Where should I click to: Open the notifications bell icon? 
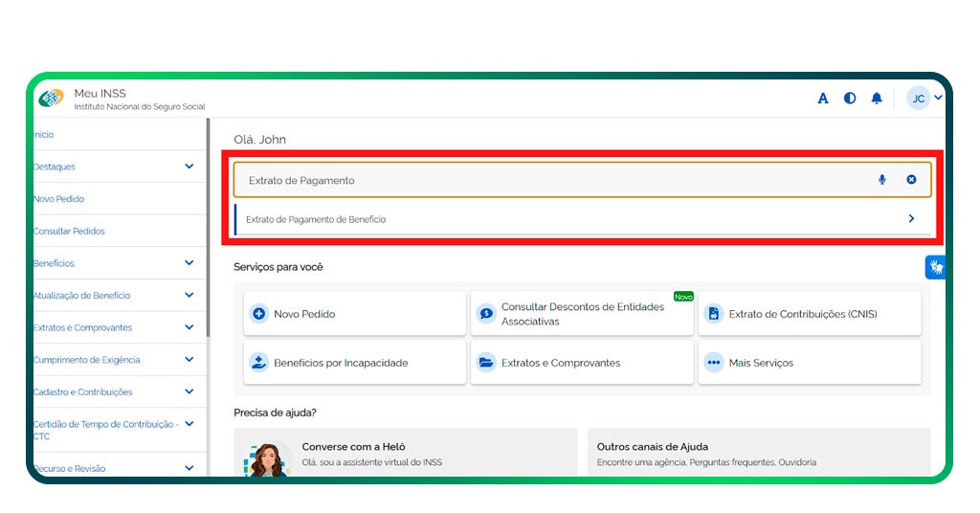coord(877,99)
